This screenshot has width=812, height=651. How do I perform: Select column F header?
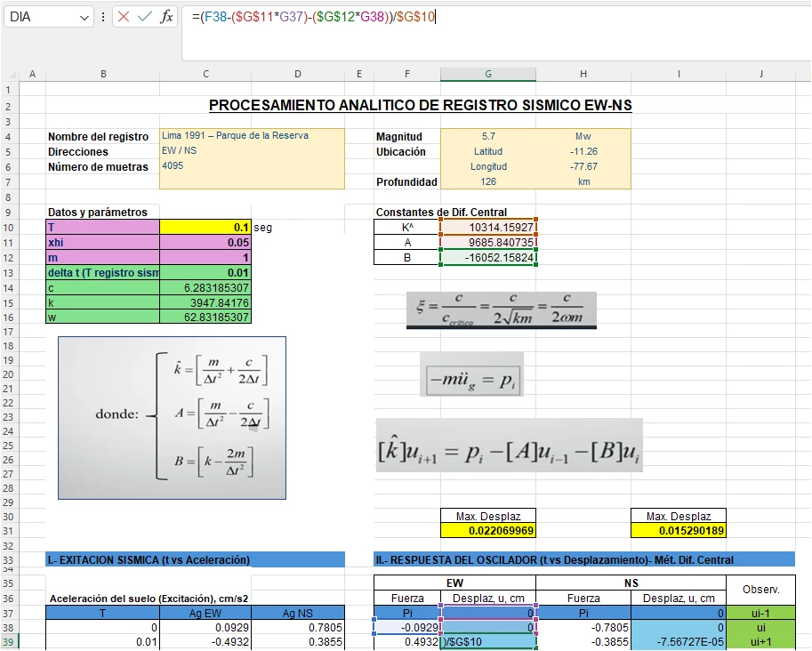pos(407,74)
